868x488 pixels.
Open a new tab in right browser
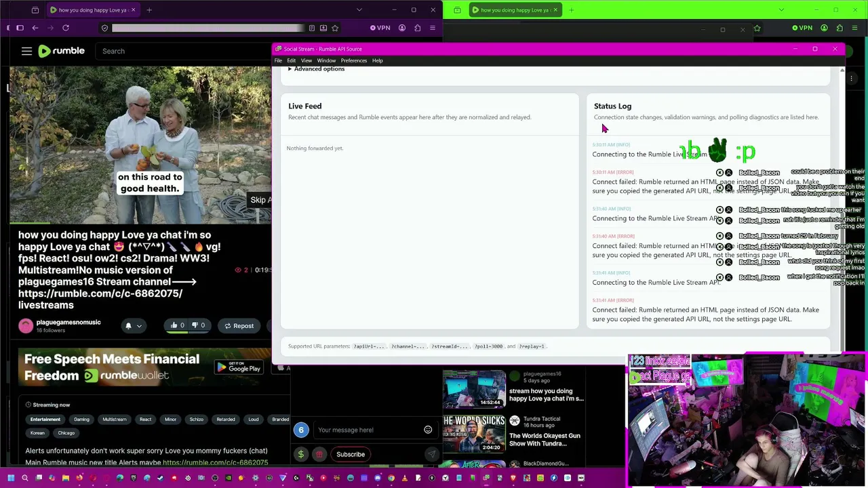572,10
